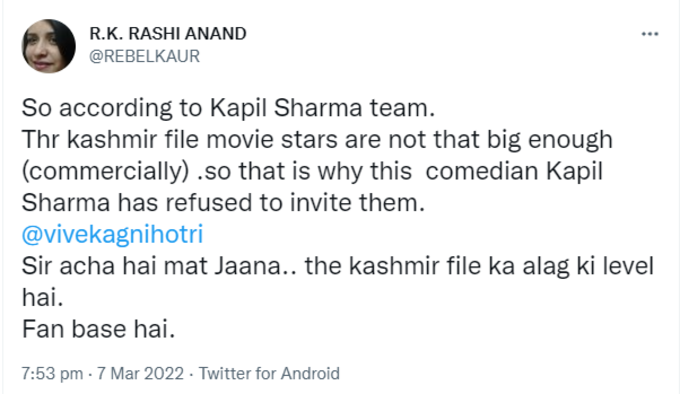Follow the @vivekagnihotri mention link
Viewport: 680px width, 394px height.
112,234
